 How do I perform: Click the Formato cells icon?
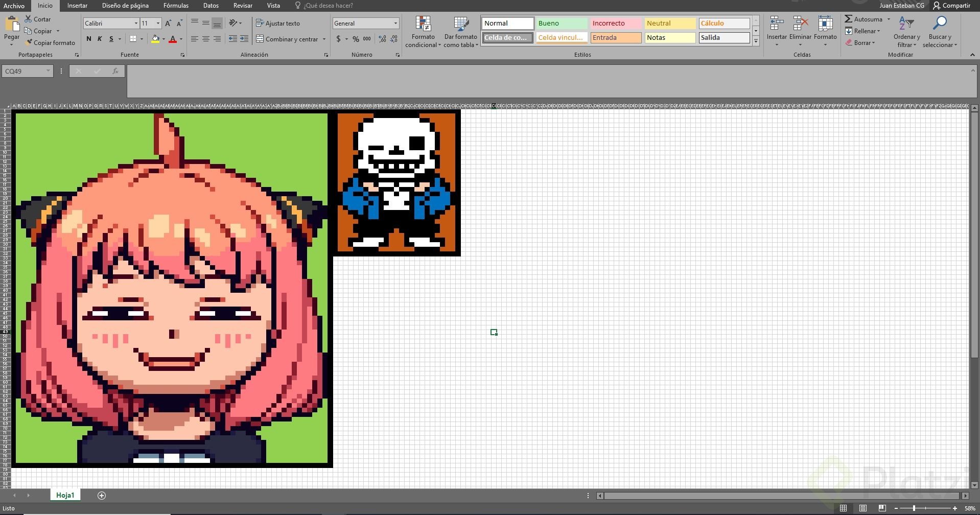[825, 24]
